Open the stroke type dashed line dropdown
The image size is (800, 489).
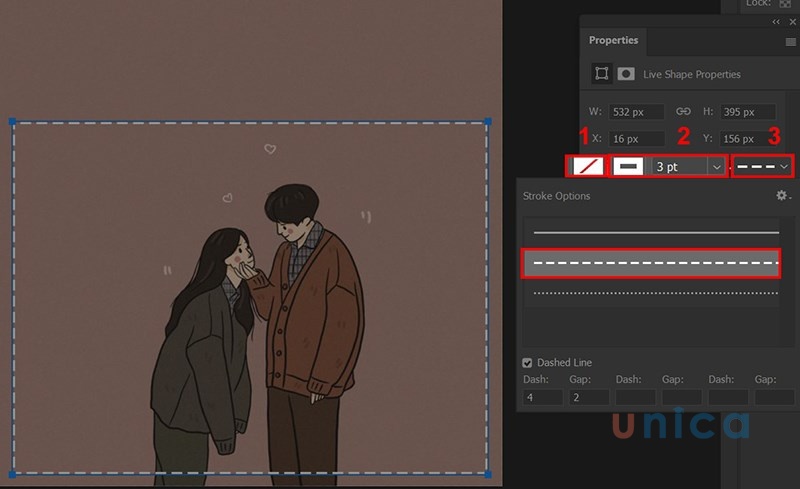pyautogui.click(x=763, y=166)
